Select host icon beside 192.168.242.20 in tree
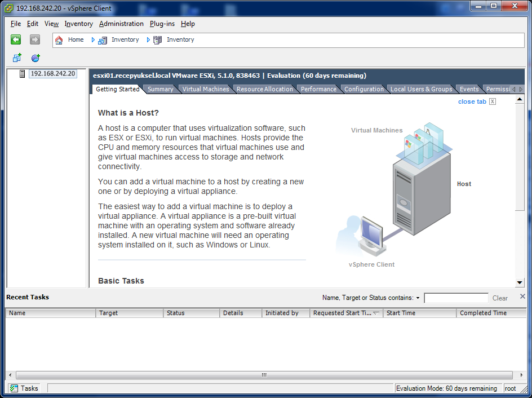 pos(22,74)
